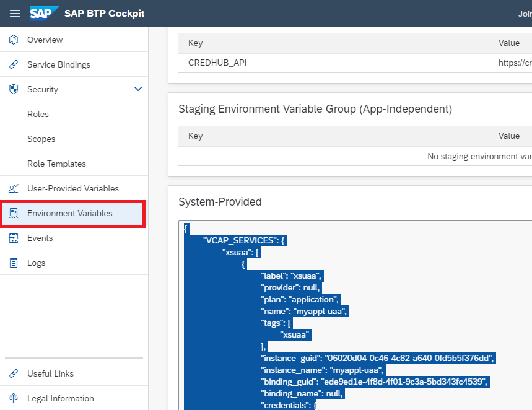Click the Logs clipboard icon
This screenshot has width=532, height=410.
pos(14,263)
